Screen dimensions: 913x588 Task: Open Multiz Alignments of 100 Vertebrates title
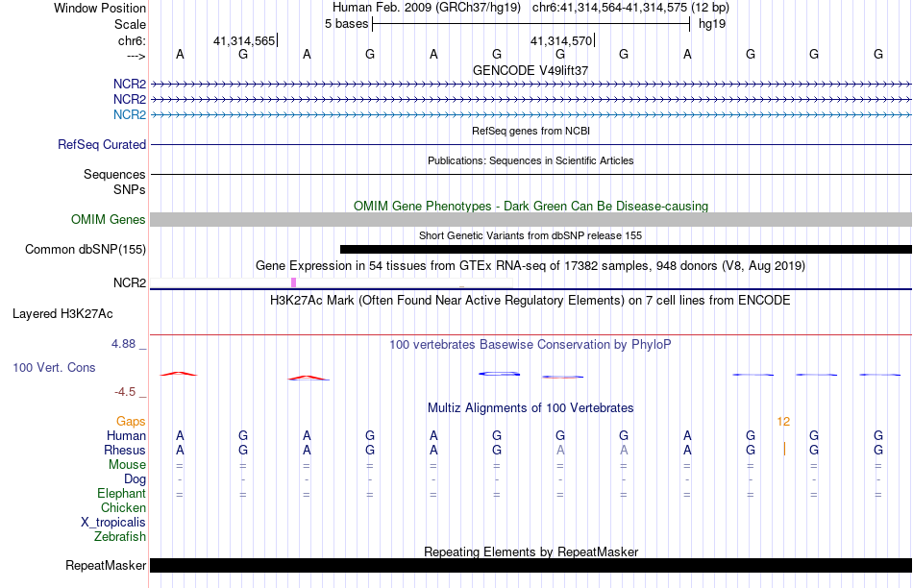click(x=531, y=408)
